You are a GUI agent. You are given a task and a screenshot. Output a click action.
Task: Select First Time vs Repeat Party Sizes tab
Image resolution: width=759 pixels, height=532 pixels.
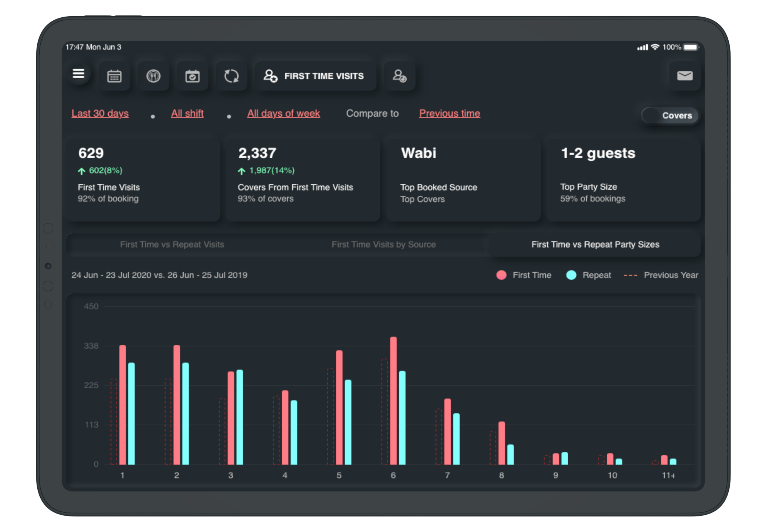(595, 245)
